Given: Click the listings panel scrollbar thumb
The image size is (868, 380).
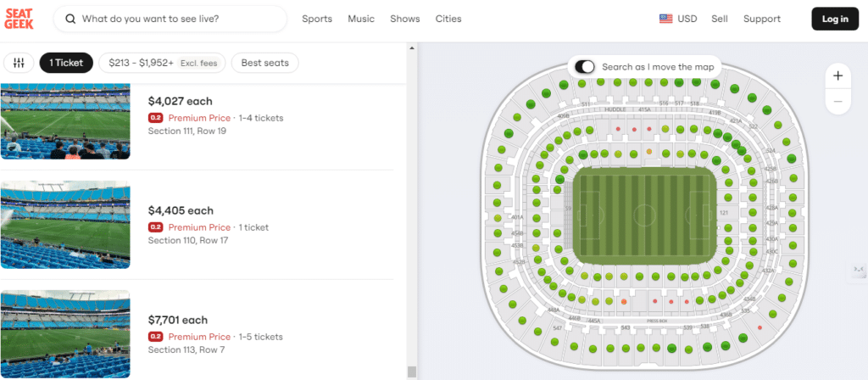Looking at the screenshot, I should click(412, 372).
